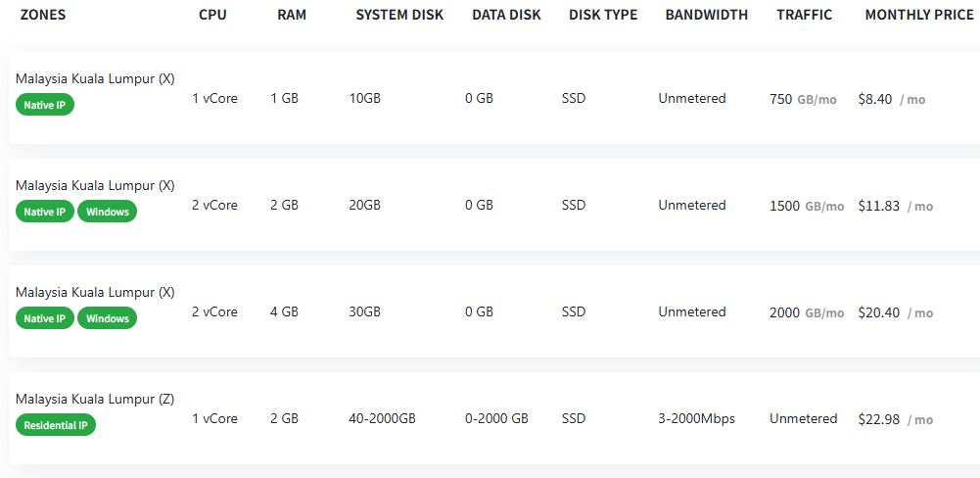
Task: Click the Native IP badge on the 4 GB plan
Action: pyautogui.click(x=45, y=318)
